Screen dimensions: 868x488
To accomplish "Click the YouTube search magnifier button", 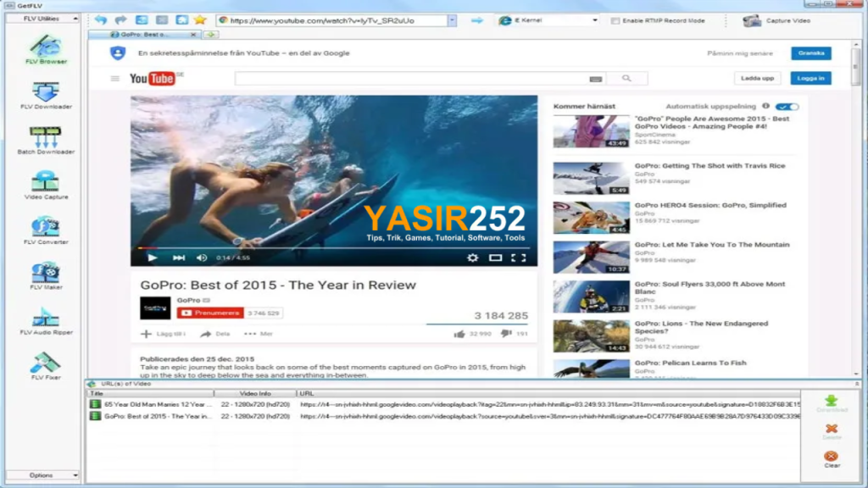I will point(626,79).
